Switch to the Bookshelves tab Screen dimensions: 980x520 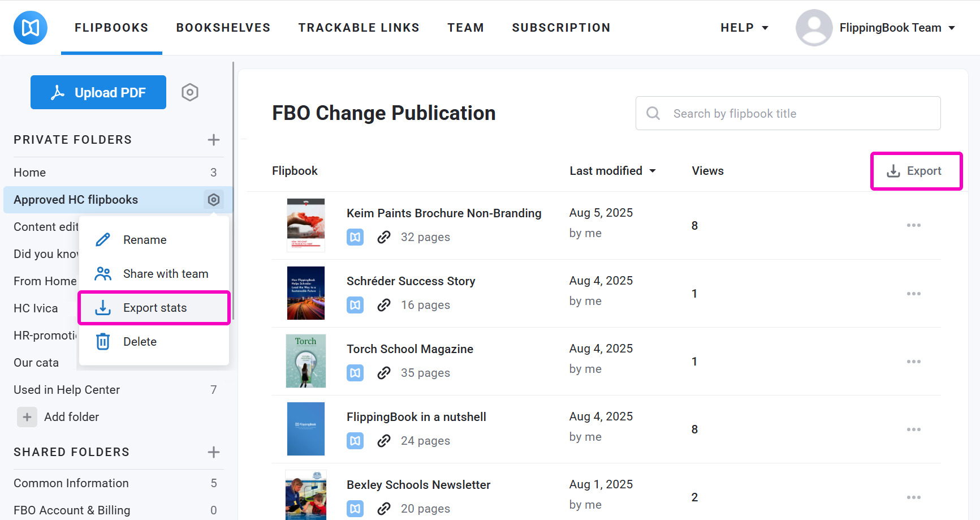tap(223, 28)
